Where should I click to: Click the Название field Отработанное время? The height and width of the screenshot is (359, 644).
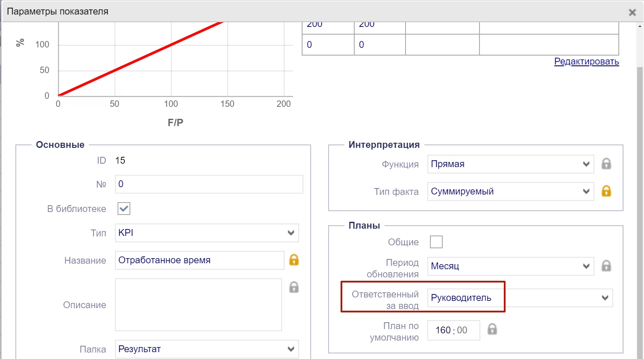(x=200, y=260)
